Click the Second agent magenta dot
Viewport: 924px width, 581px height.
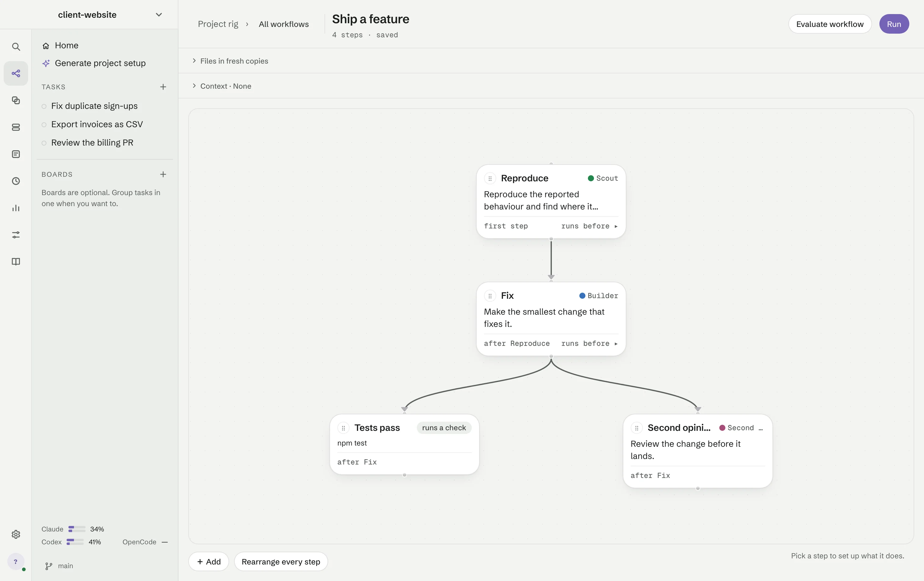tap(722, 428)
